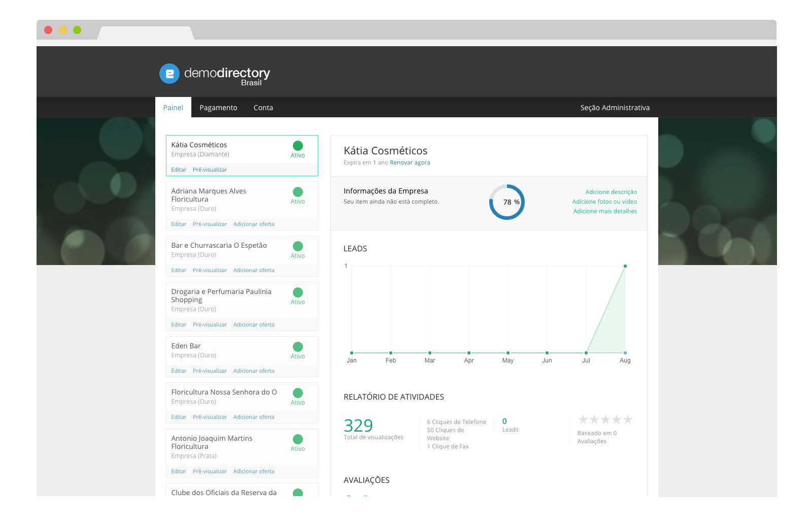The image size is (812, 522).
Task: Click the green Ativo dot for Kátia Cosméticos
Action: click(x=298, y=146)
